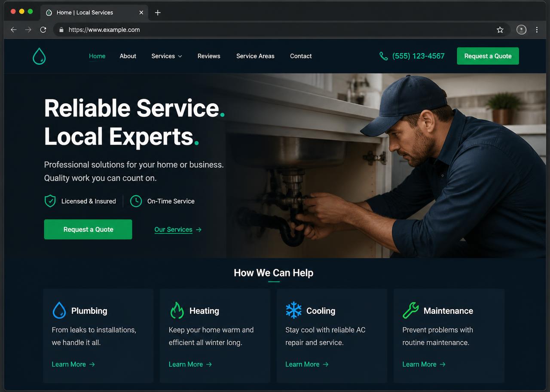
Task: Click the On-Time Service clock icon
Action: pos(136,201)
